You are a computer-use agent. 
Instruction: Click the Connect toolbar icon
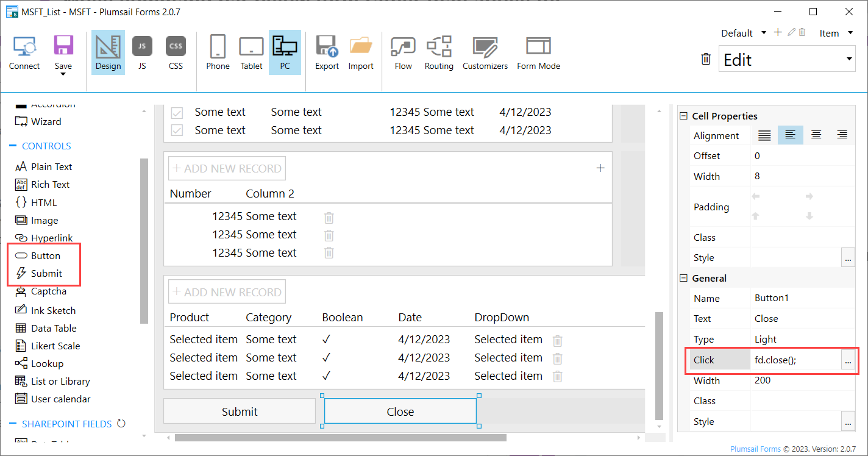coord(24,52)
